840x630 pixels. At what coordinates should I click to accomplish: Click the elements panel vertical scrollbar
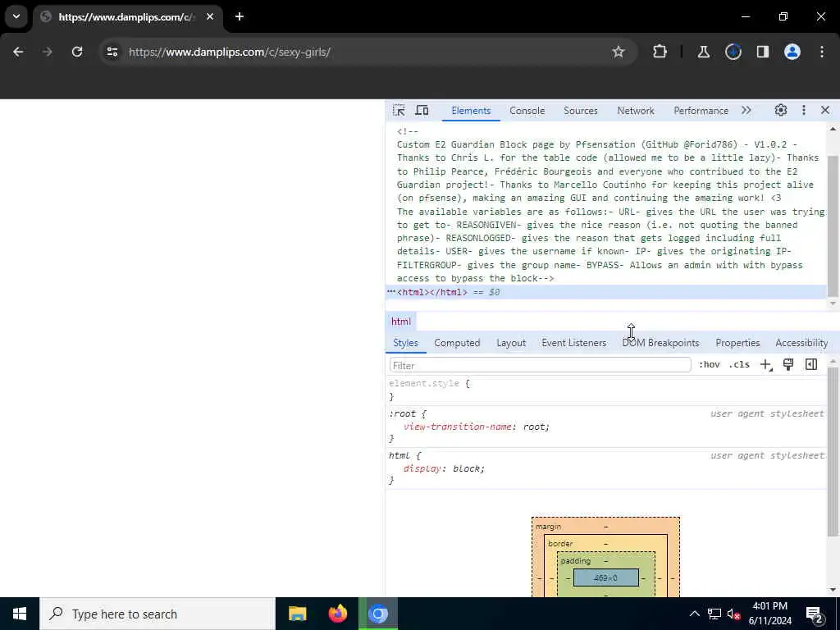[x=833, y=225]
